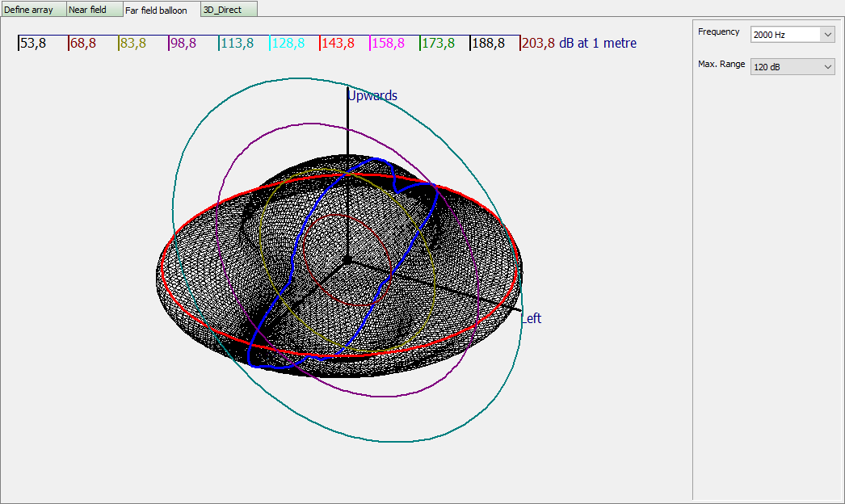
Task: Click the 83,8 legend value
Action: 133,43
